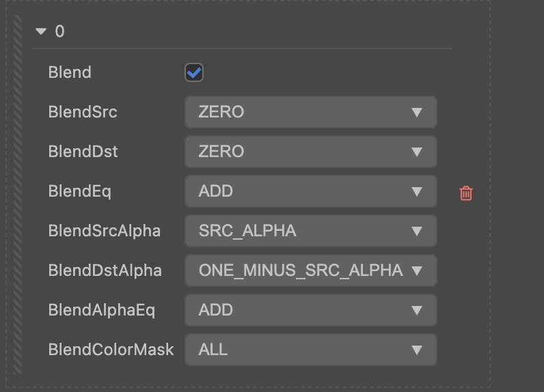Screen dimensions: 544x392
Task: Uncheck the Blend checkbox
Action: click(194, 72)
